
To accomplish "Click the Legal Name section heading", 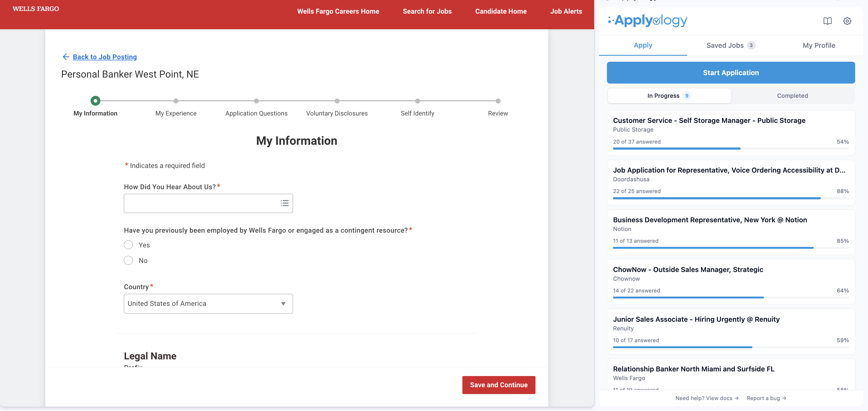I will 150,356.
